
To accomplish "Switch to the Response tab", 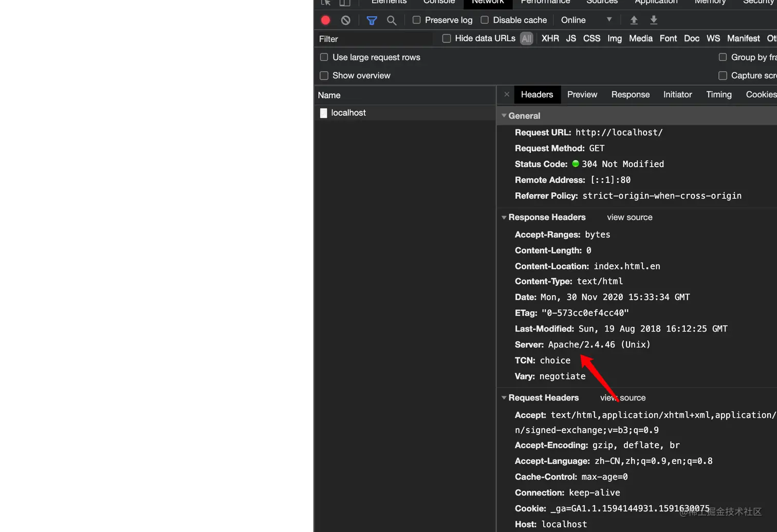I will tap(631, 95).
